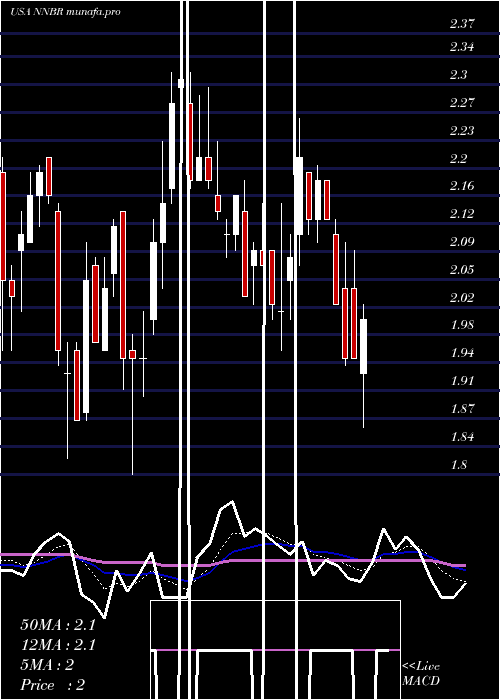Click the 2.3 price axis label
Screen dimensions: 500x700
458,75
